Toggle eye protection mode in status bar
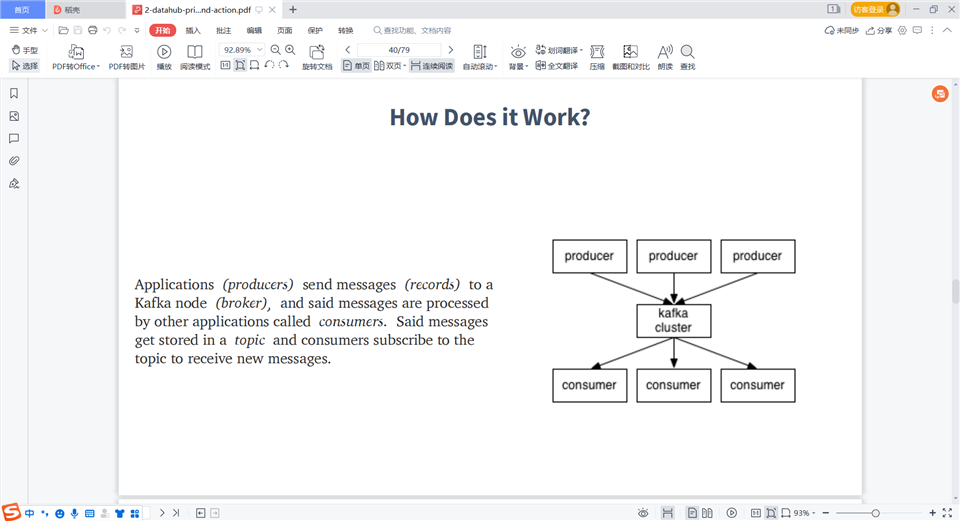This screenshot has width=960, height=521. [643, 513]
